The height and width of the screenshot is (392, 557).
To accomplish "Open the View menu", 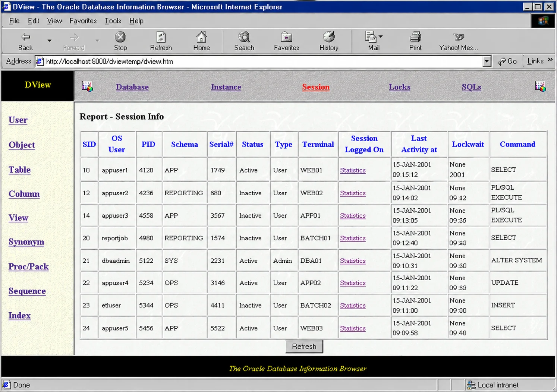I will [x=54, y=21].
